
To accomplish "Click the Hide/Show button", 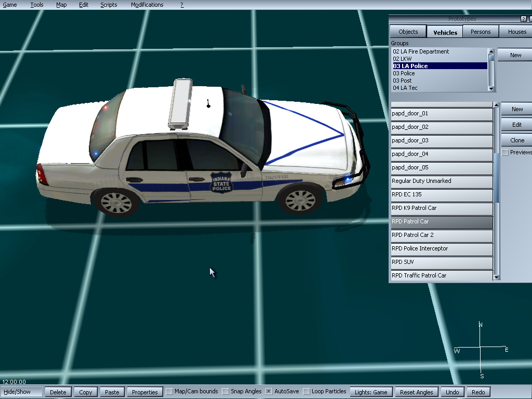I will click(21, 392).
